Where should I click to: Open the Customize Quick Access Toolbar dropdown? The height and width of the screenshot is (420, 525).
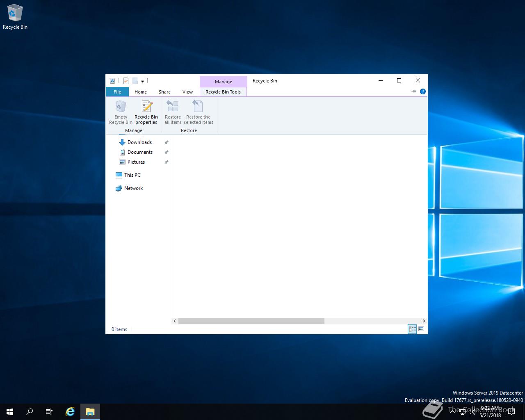coord(142,81)
